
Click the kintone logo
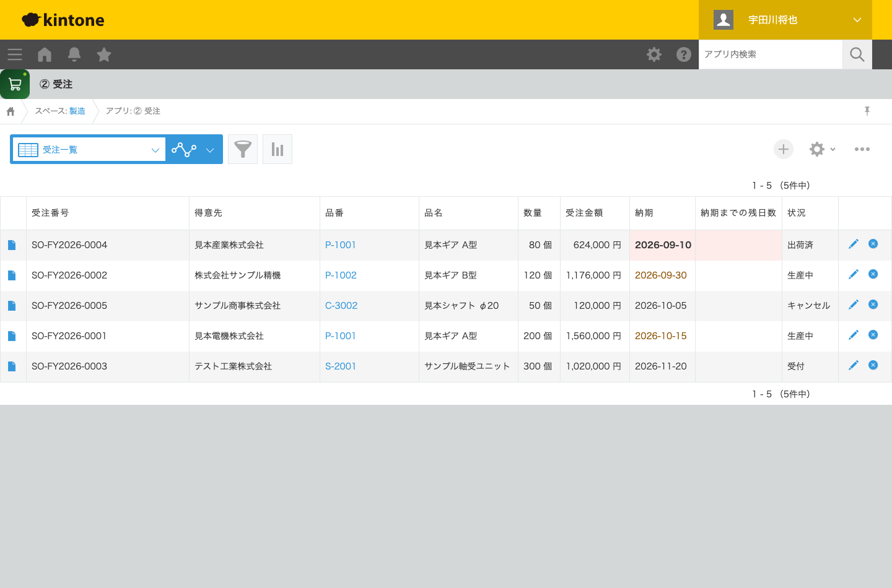(x=63, y=20)
